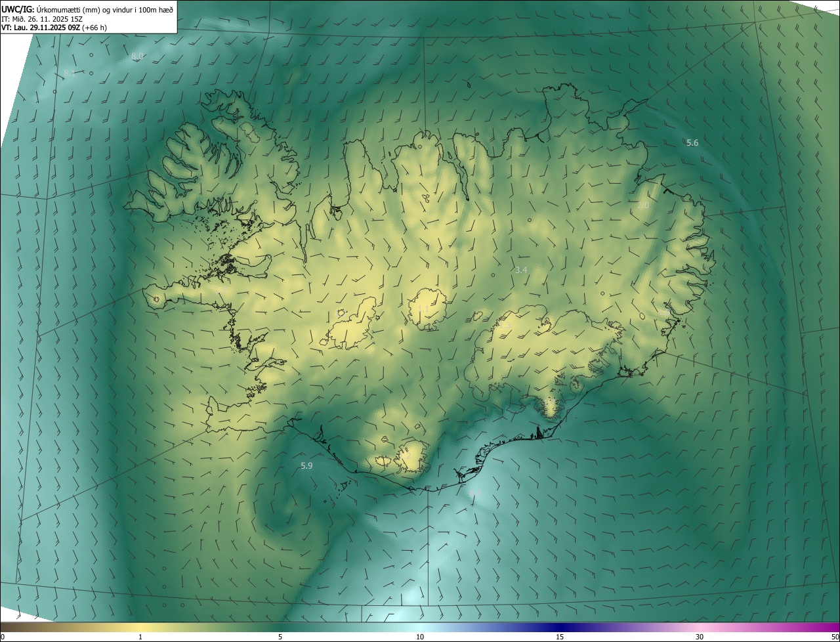Click the 2.0 precipitation label
Image resolution: width=840 pixels, height=642 pixels.
643,205
